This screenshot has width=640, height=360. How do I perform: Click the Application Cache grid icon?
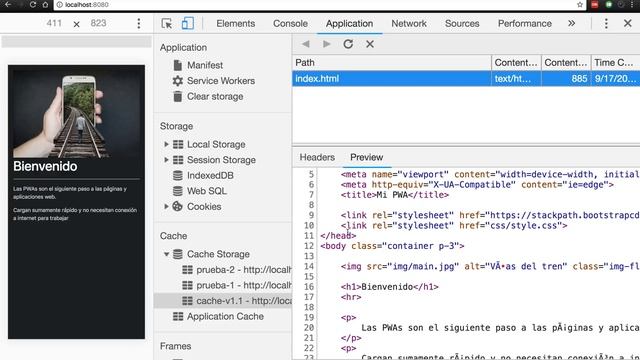click(x=178, y=316)
